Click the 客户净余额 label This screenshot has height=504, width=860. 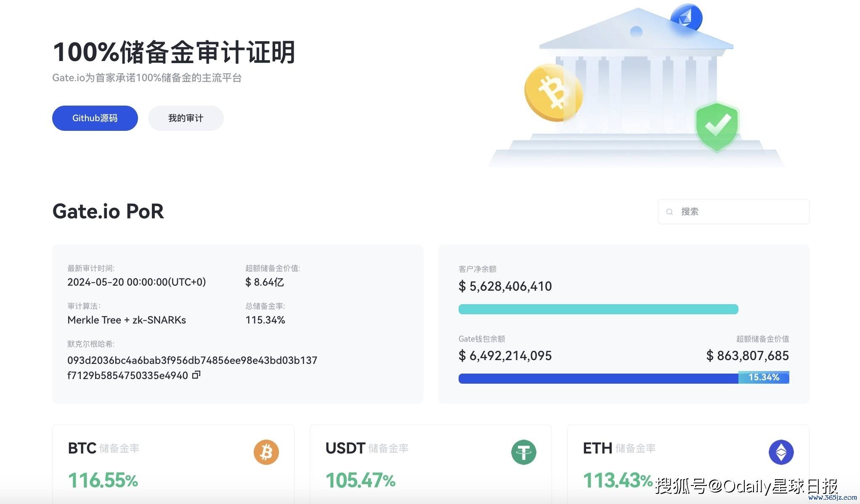pos(478,269)
